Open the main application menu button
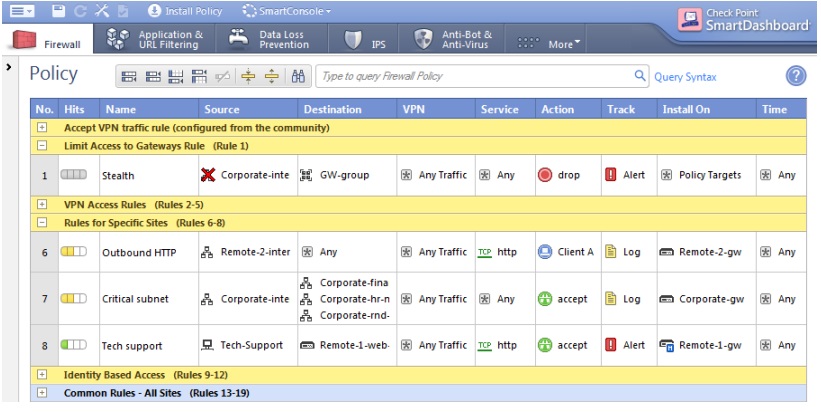Viewport: 821px width, 413px height. tap(22, 10)
